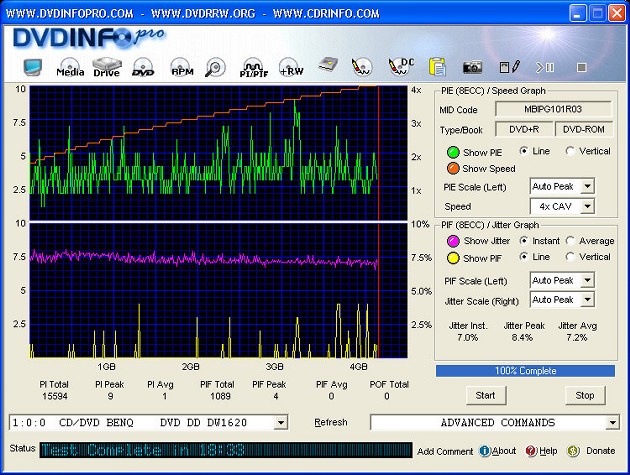Click the PI Total value 15594

click(x=55, y=396)
